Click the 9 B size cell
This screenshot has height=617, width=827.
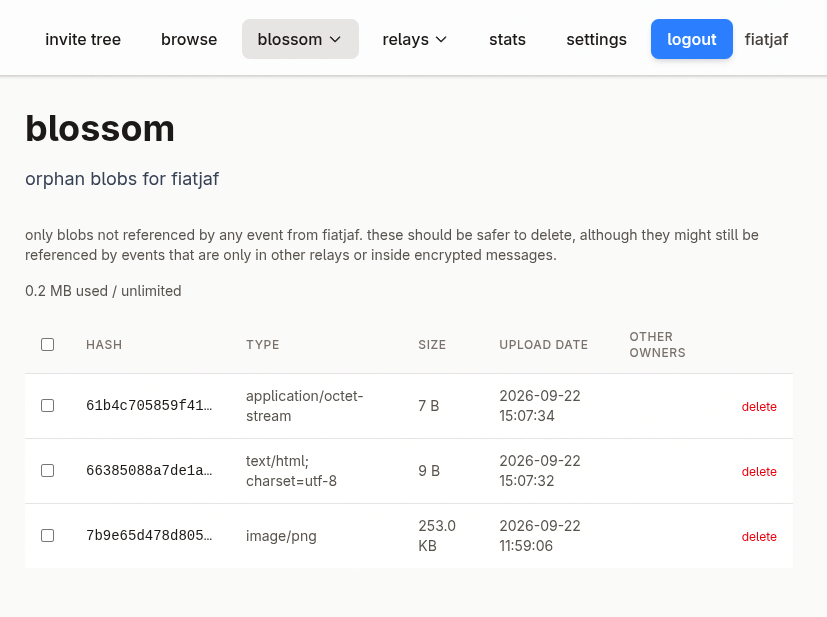429,471
